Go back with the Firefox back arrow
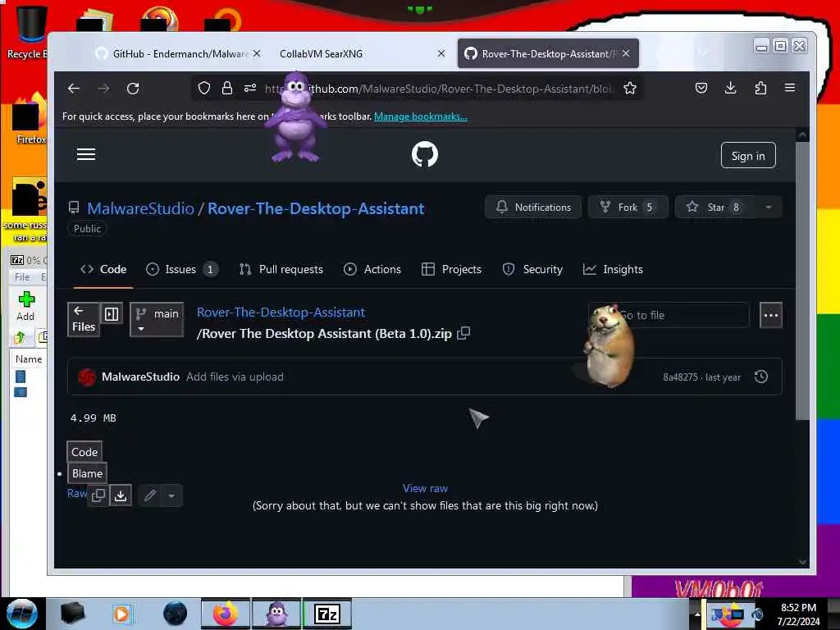This screenshot has height=630, width=840. [74, 89]
